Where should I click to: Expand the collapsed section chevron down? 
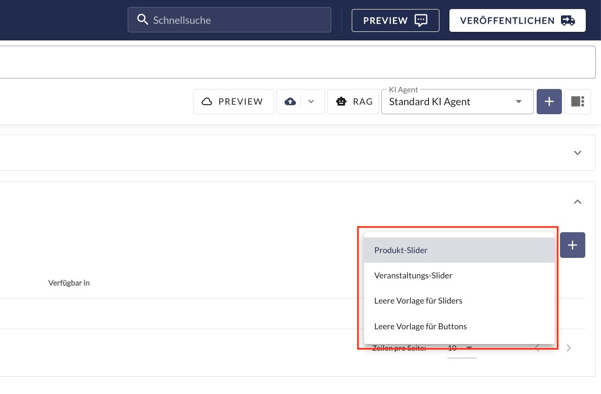(x=577, y=153)
